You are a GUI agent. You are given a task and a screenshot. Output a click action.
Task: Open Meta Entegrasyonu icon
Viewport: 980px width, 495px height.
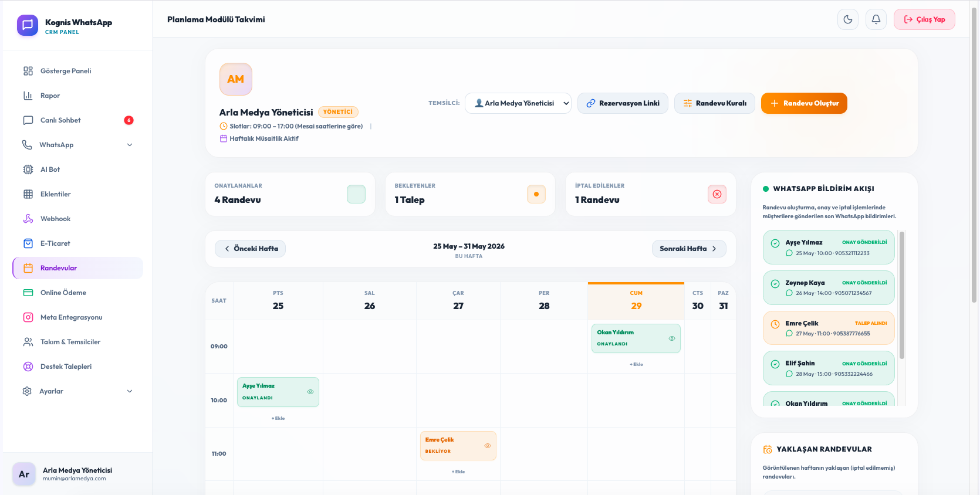click(28, 317)
